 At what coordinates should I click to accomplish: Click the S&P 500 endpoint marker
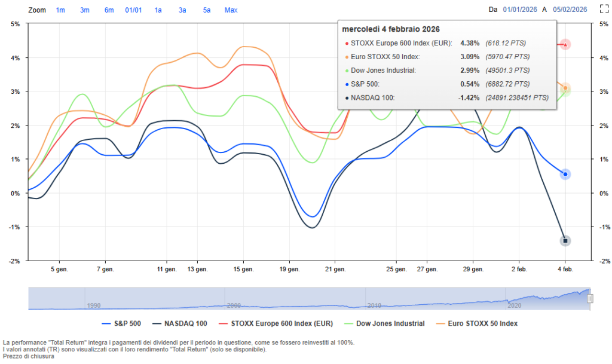[x=565, y=175]
